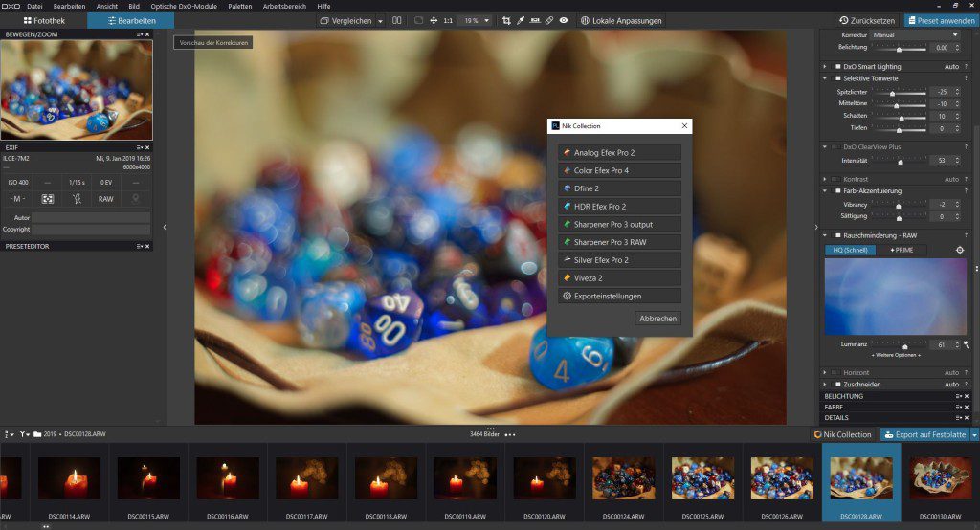This screenshot has height=530, width=980.
Task: Click noise preview target crosshair icon
Action: tap(960, 250)
